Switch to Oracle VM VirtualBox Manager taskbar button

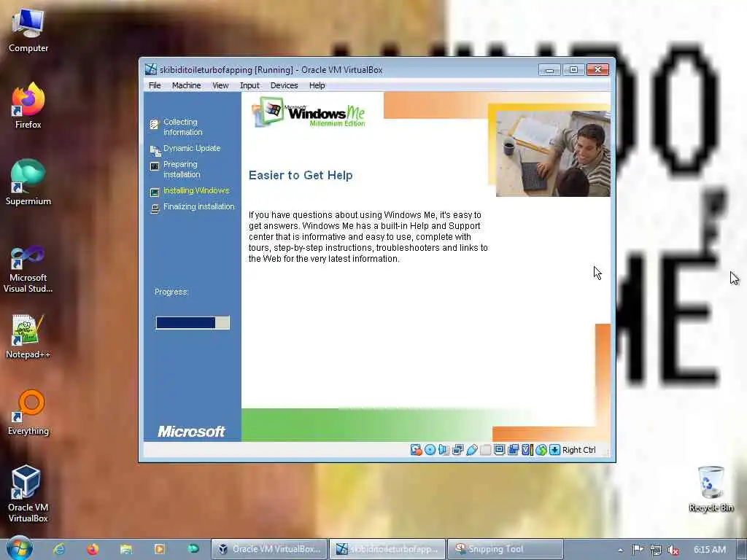pyautogui.click(x=270, y=549)
